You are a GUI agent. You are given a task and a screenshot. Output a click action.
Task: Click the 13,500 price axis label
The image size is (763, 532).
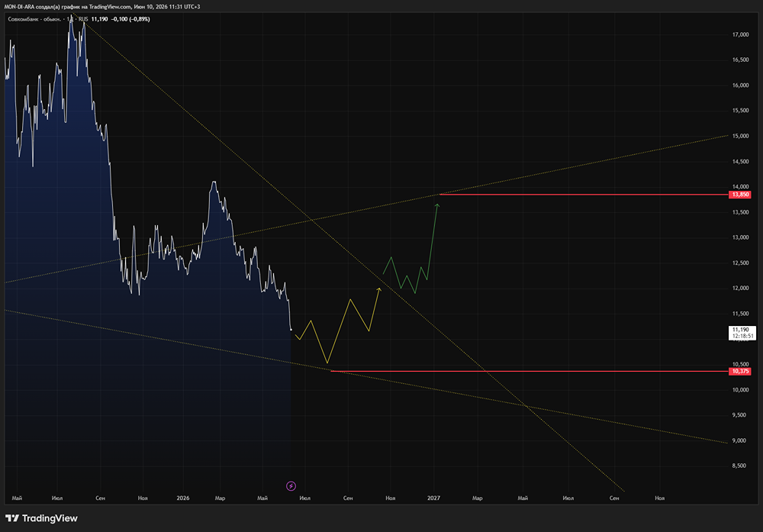coord(741,212)
